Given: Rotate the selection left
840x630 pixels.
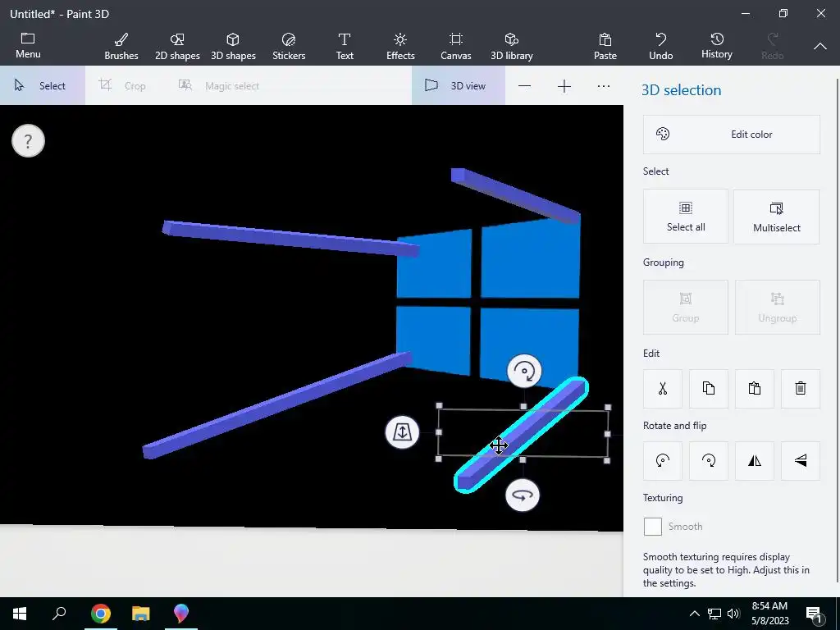Looking at the screenshot, I should [663, 461].
